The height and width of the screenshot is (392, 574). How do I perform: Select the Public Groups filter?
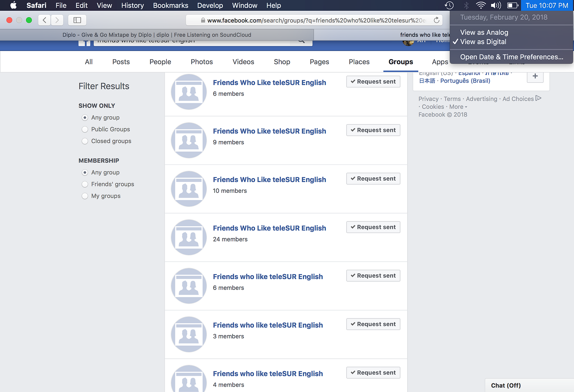(85, 129)
